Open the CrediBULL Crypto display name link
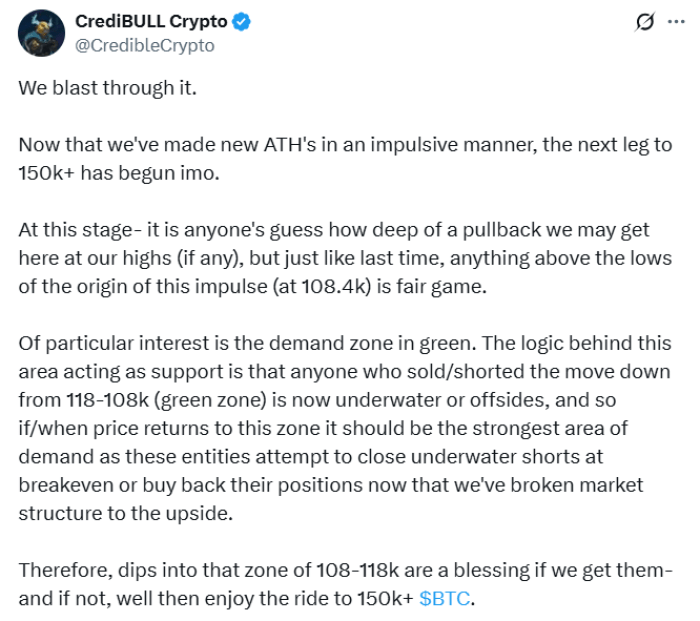This screenshot has width=700, height=621. (150, 22)
